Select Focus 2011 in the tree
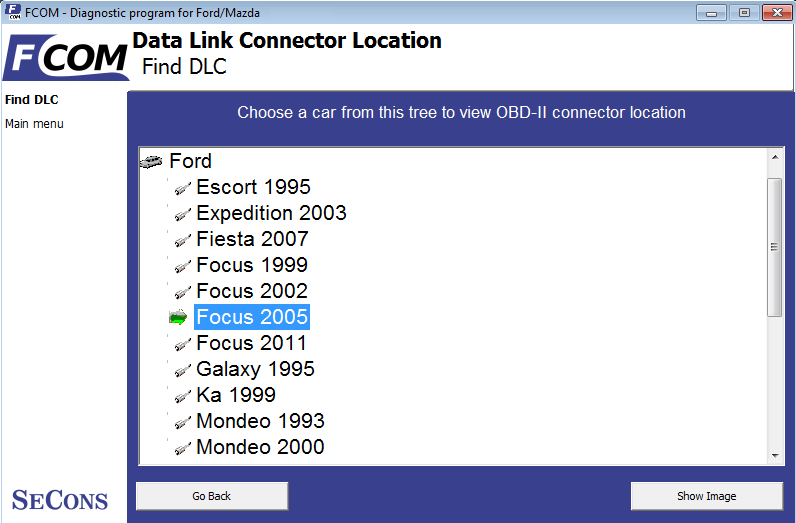Viewport: 796px width, 523px height. 251,343
